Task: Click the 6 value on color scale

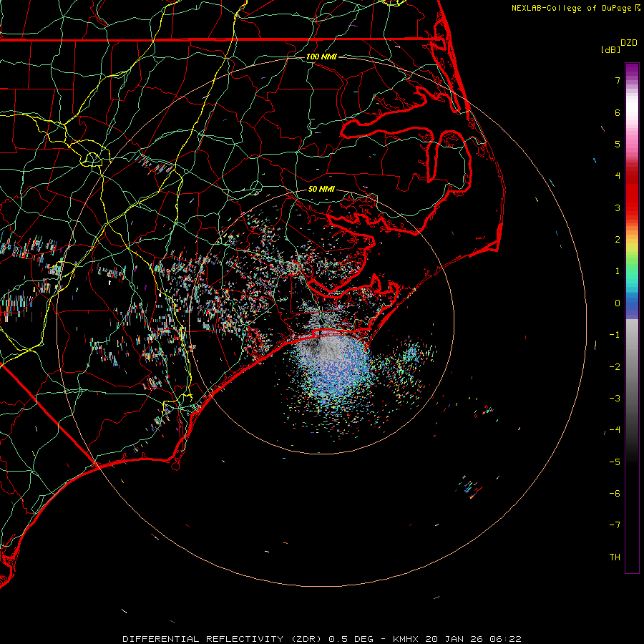Action: (x=618, y=112)
